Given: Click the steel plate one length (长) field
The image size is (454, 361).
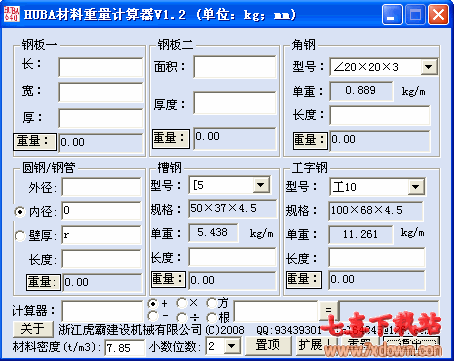Looking at the screenshot, I should (101, 67).
